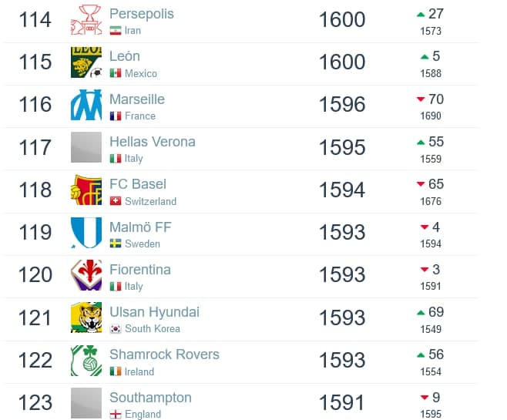Click the Switzerland flag icon
Viewport: 507px width, 420px height.
coord(116,201)
